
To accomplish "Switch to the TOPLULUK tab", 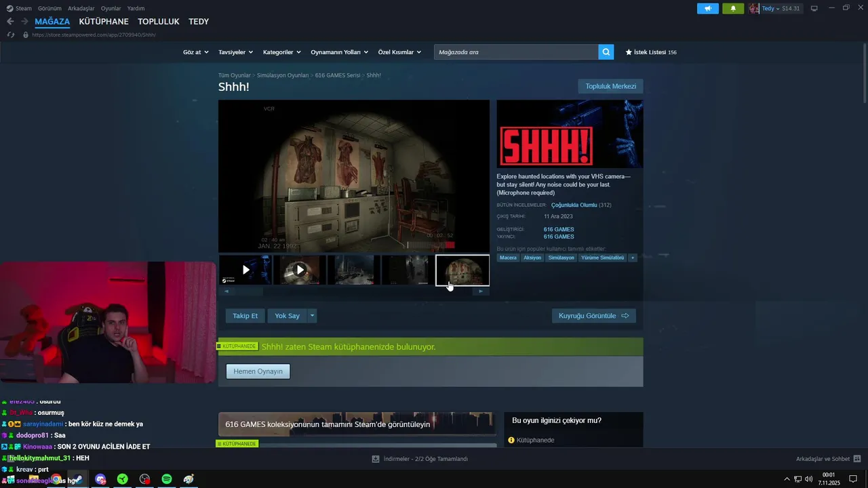I will click(159, 22).
